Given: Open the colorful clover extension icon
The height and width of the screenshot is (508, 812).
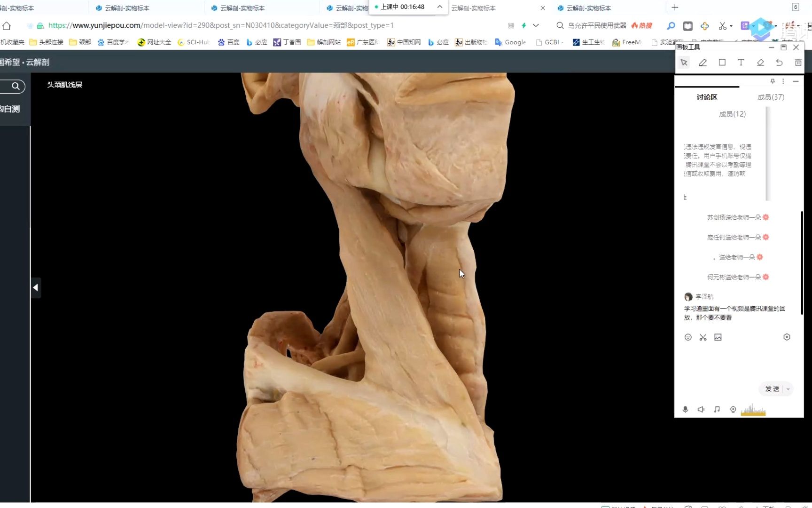Looking at the screenshot, I should tap(705, 26).
